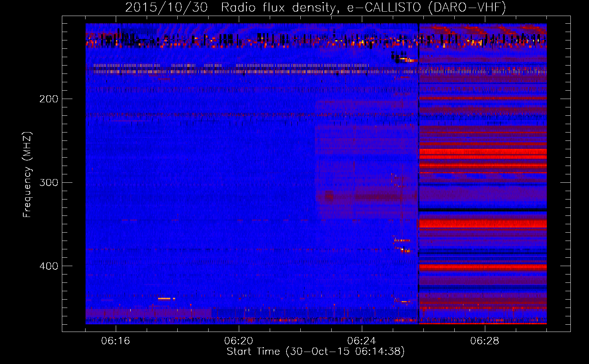Click the 200 MHz frequency tick label
The height and width of the screenshot is (364, 589).
tap(49, 99)
